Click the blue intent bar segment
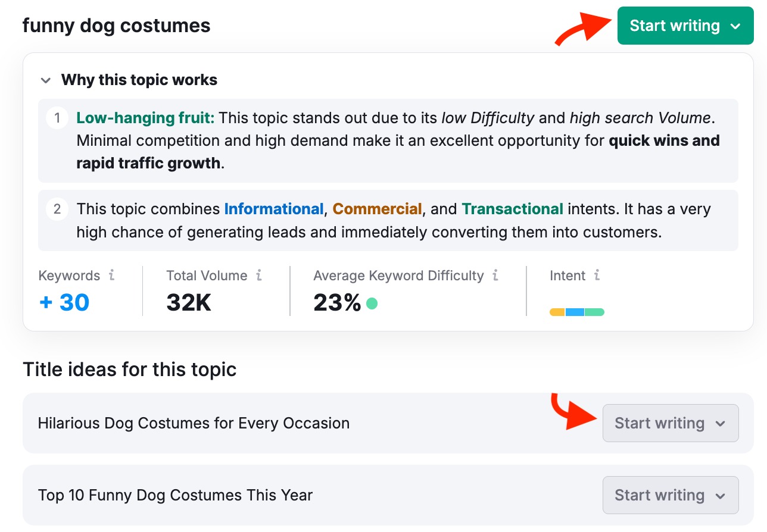The height and width of the screenshot is (532, 767). [x=575, y=312]
